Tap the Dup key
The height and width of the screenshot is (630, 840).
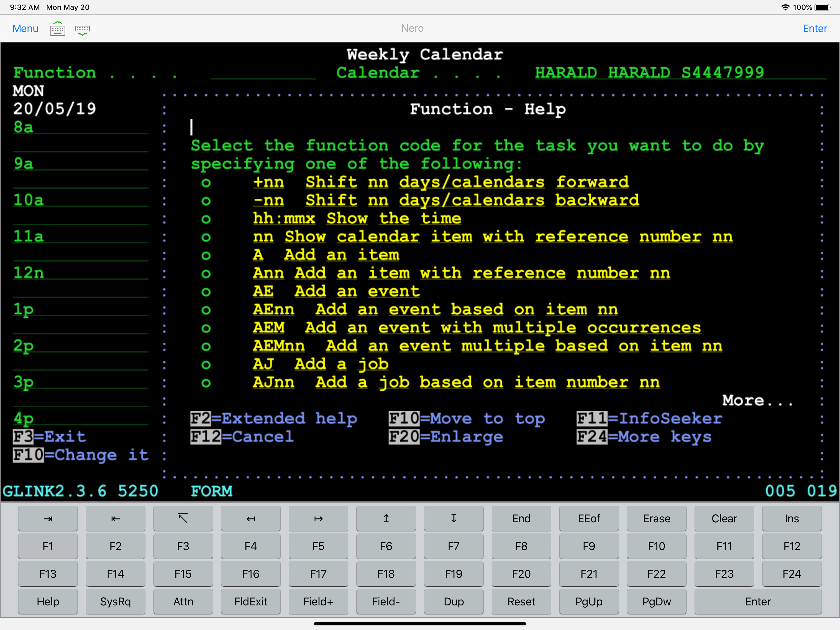point(454,601)
